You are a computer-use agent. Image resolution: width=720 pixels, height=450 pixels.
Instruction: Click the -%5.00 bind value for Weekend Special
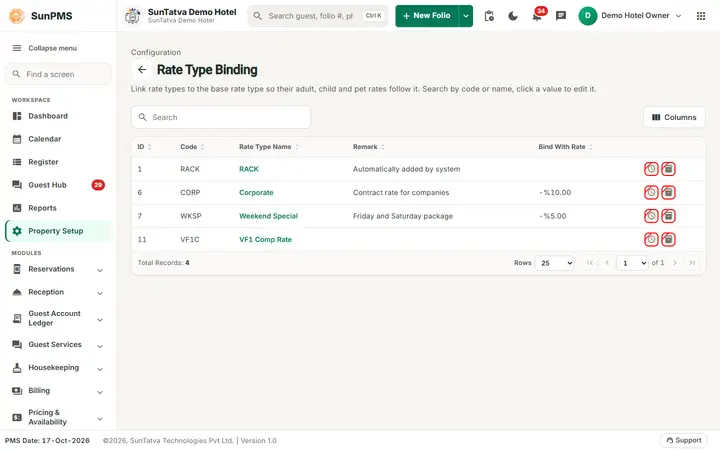coord(553,216)
